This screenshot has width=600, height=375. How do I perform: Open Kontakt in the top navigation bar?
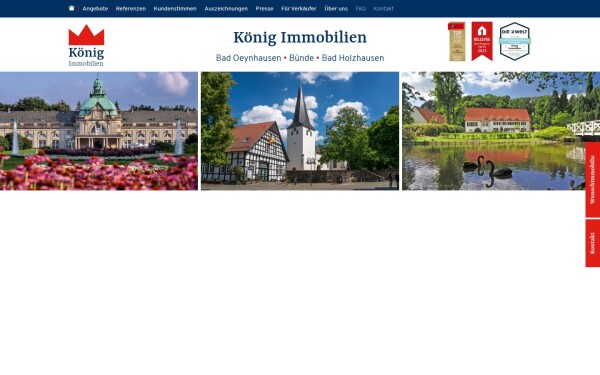383,8
